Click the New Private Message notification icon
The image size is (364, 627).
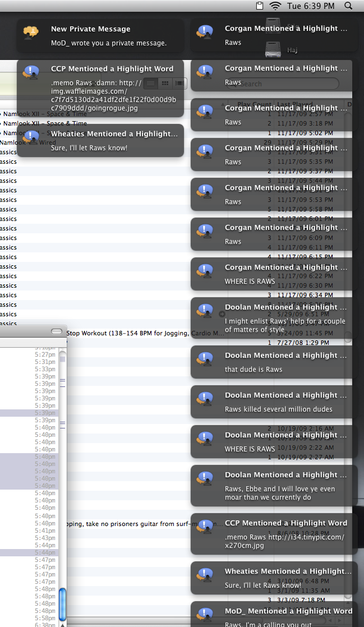click(x=31, y=31)
